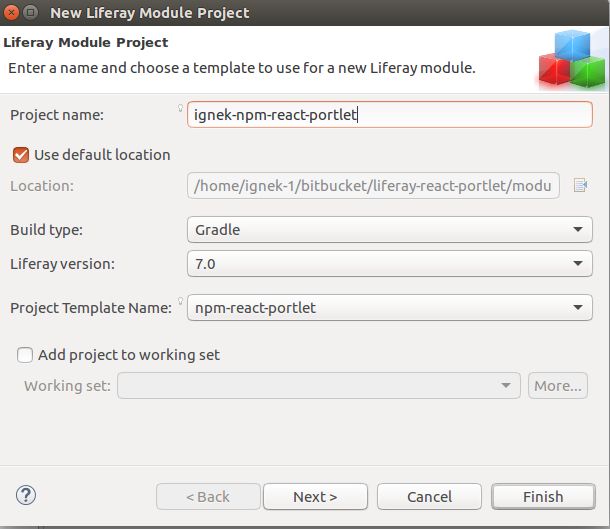Screen dimensions: 610x529
Task: Click inside the Project name field
Action: point(390,114)
